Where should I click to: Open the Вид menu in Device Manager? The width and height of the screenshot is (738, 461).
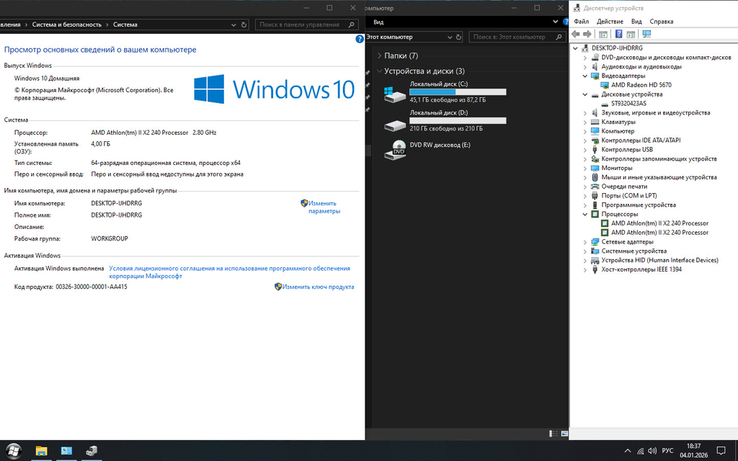point(636,22)
